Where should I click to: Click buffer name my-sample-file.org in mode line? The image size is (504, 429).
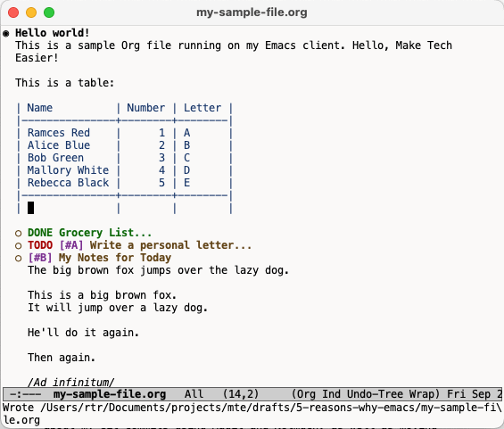tap(110, 394)
